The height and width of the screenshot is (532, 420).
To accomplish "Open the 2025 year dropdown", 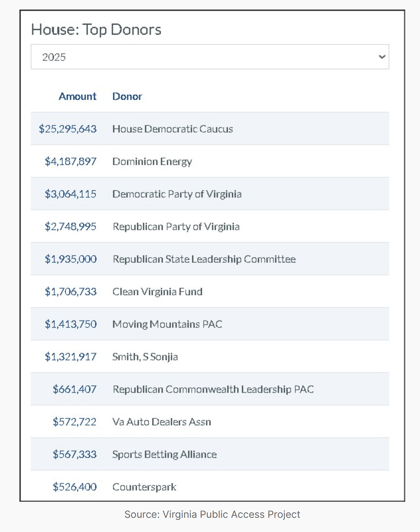I will (209, 57).
